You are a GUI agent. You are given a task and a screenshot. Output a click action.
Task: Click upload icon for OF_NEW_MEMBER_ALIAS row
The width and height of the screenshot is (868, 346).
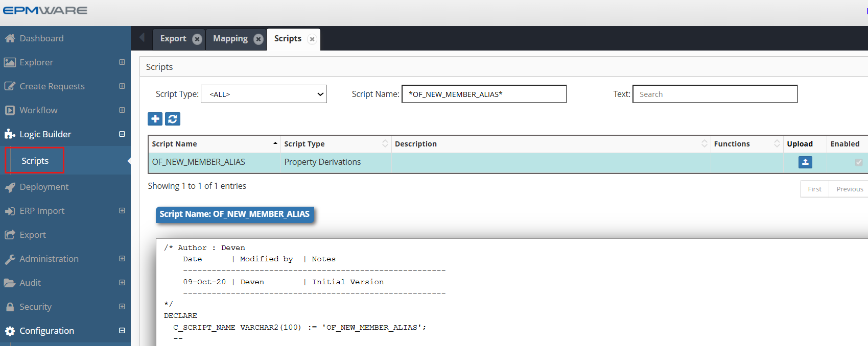805,162
